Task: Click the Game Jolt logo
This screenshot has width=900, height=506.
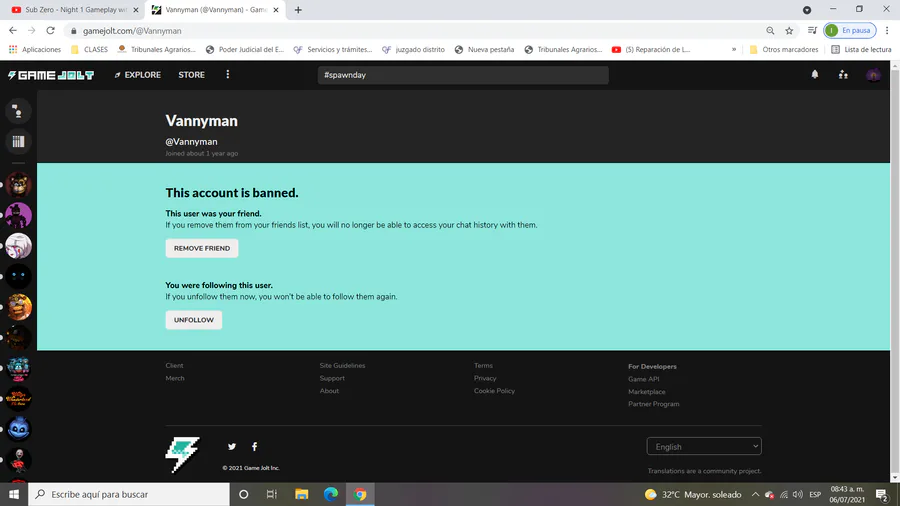Action: coord(51,75)
